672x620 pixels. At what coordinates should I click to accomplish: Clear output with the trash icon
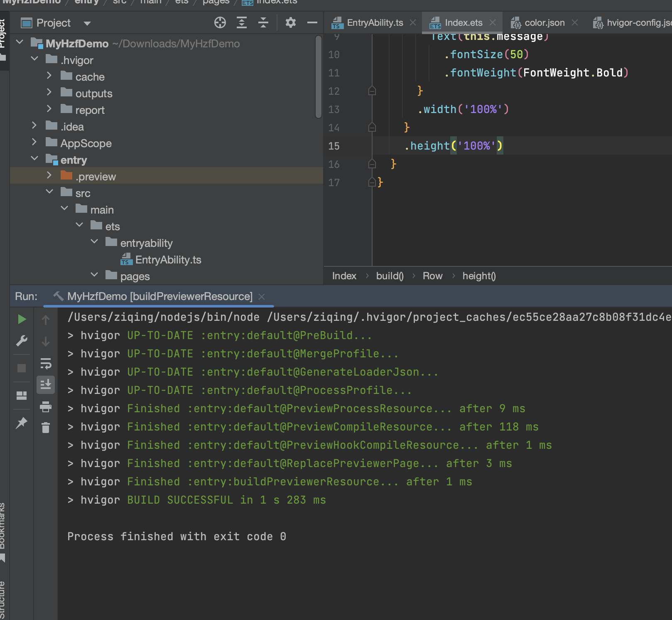[46, 427]
